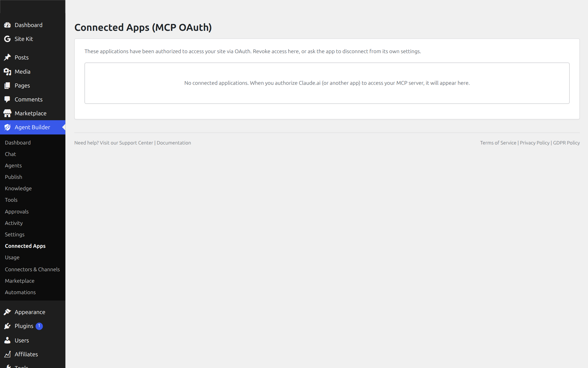The image size is (588, 368).
Task: Go to Posts in the sidebar
Action: coord(33,58)
